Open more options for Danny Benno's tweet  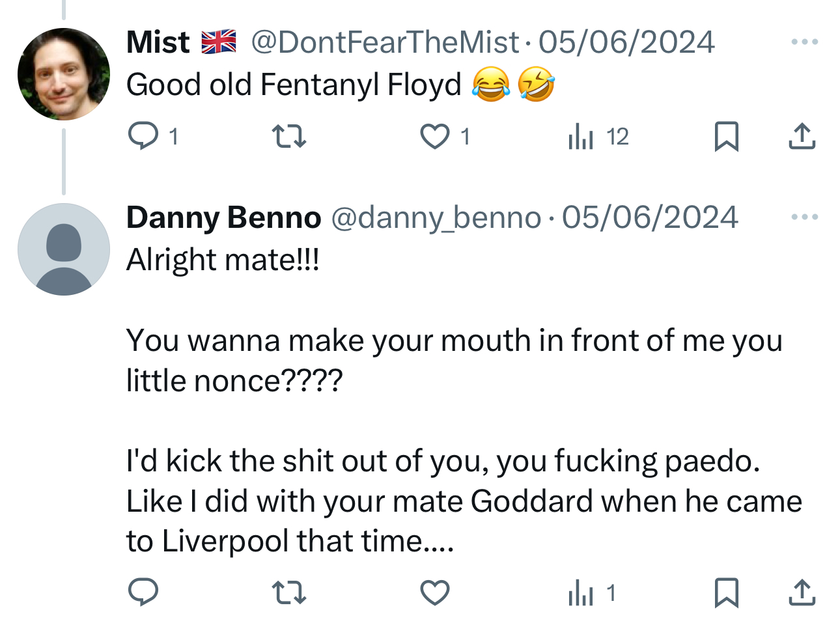coord(805,217)
